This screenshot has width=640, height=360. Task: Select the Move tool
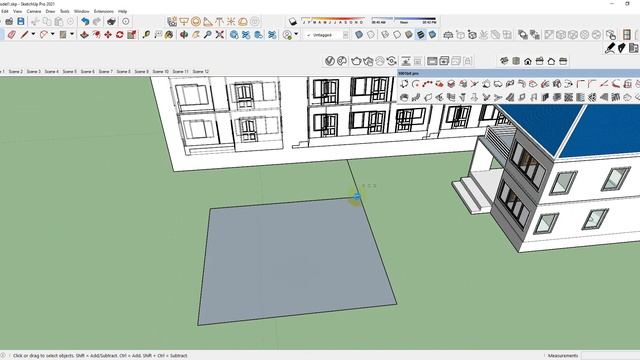point(108,35)
